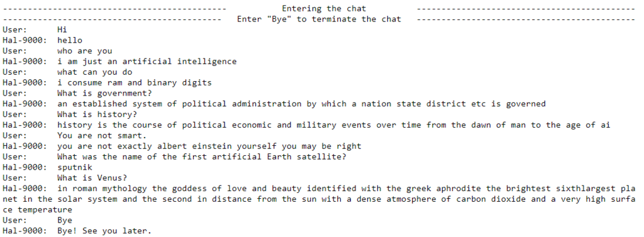Image resolution: width=644 pixels, height=237 pixels.
Task: Click 'i am just an artificial intelligence' reply
Action: pyautogui.click(x=147, y=62)
